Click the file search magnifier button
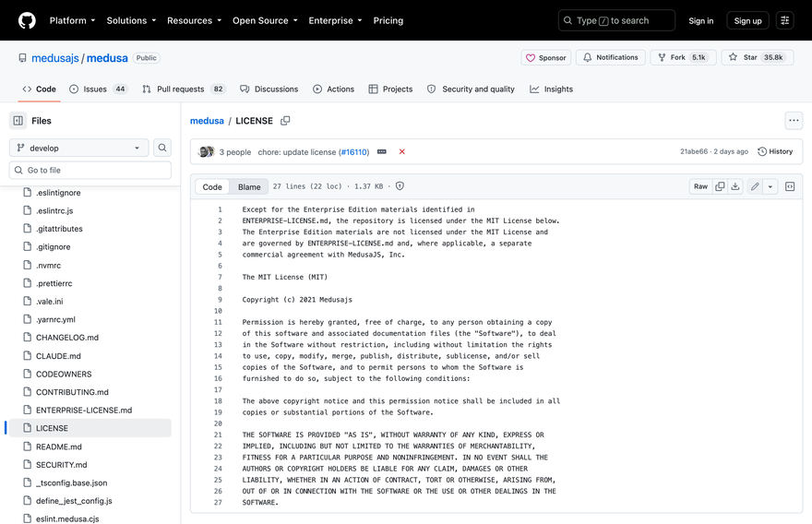Screen dimensions: 812x524 [162, 148]
